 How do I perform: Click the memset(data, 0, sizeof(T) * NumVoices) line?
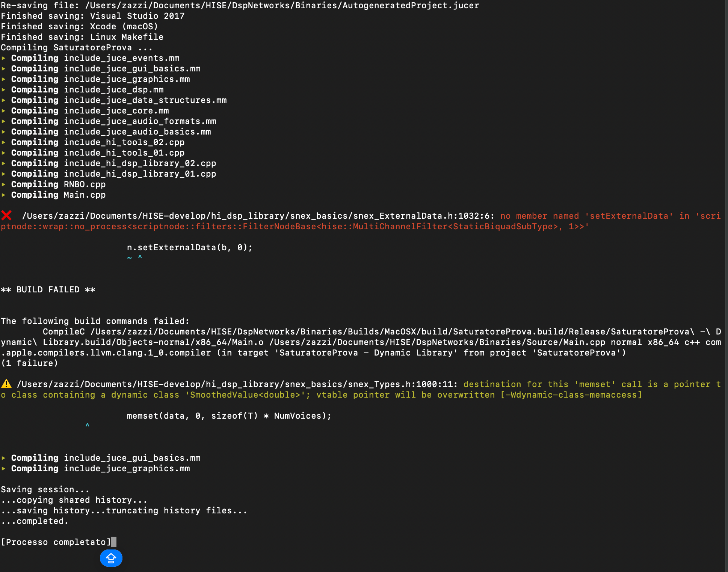click(229, 416)
